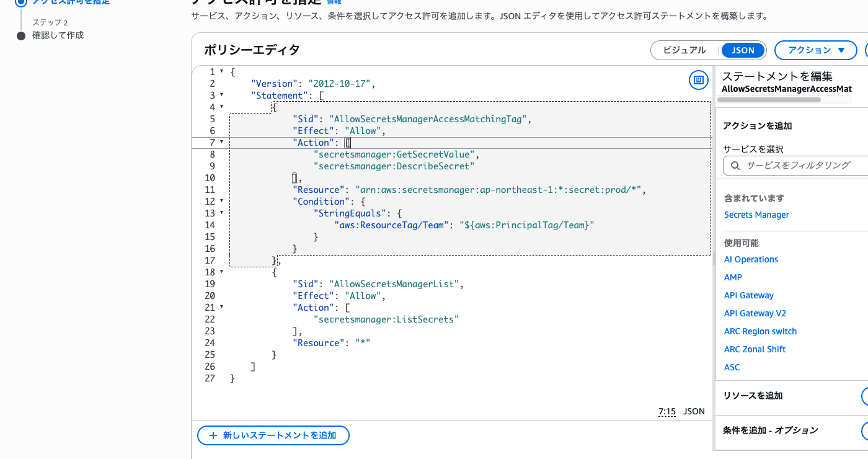Select API Gateway V2 service
The height and width of the screenshot is (459, 868).
[755, 313]
